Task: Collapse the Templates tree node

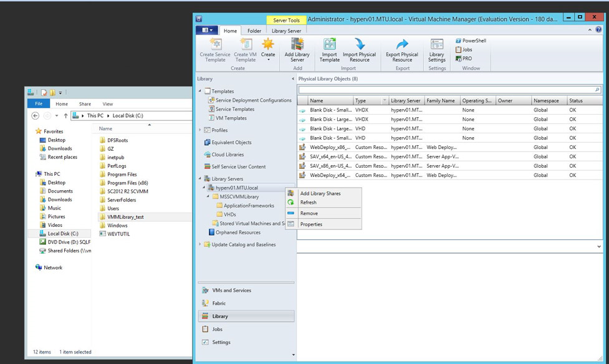Action: pos(200,92)
